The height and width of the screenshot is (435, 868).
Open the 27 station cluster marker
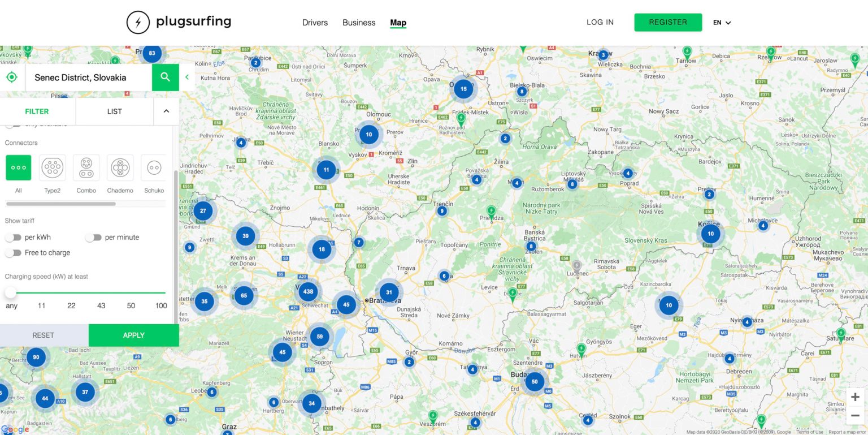tap(203, 211)
